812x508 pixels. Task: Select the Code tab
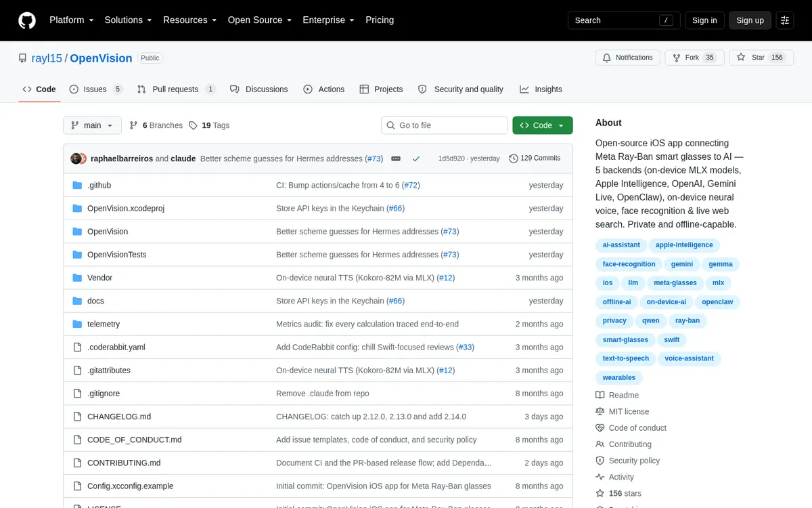point(39,89)
